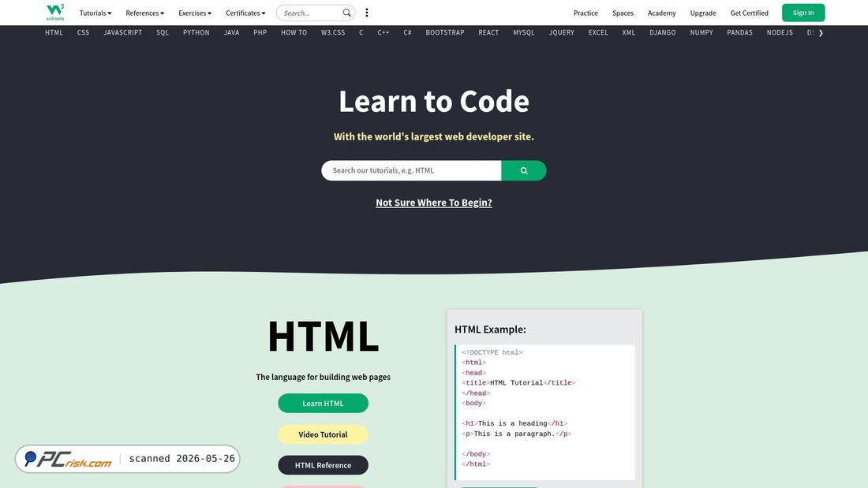This screenshot has width=868, height=488.
Task: Select EXCEL in the language bar
Action: tap(598, 32)
